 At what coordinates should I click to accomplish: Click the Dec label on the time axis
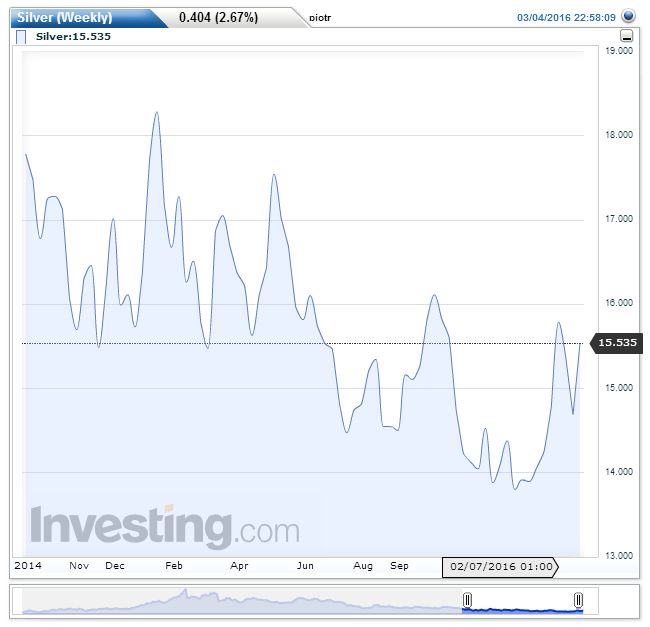115,566
